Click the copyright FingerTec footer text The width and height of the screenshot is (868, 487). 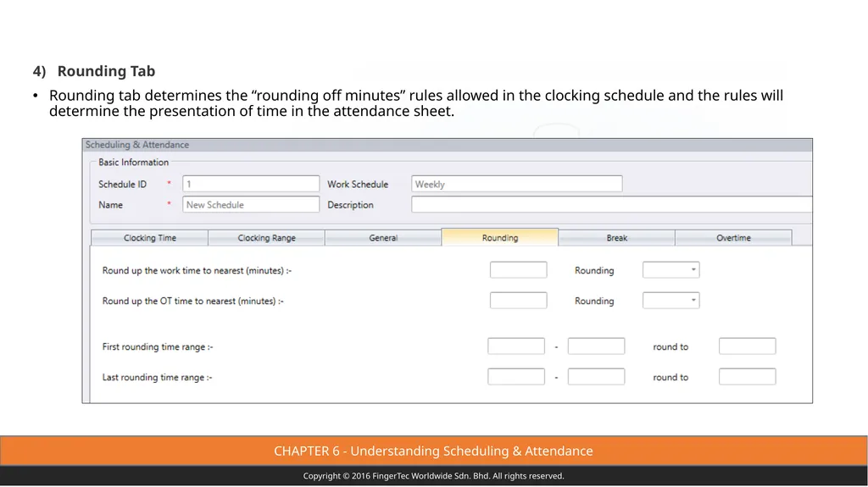[x=433, y=476]
